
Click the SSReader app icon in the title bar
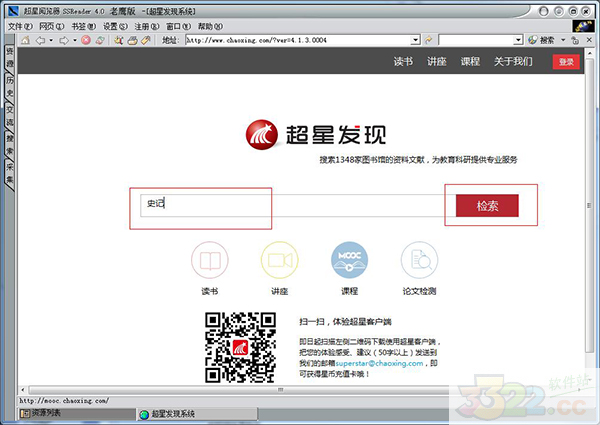point(13,11)
